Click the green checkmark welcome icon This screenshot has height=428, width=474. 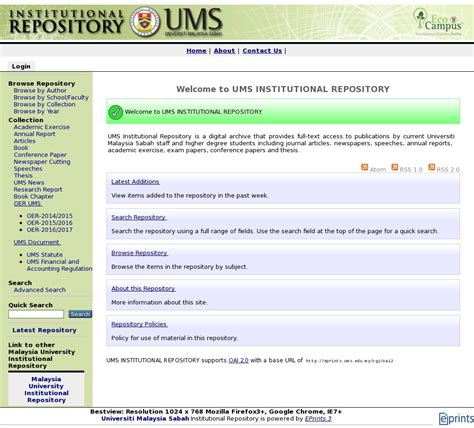115,112
